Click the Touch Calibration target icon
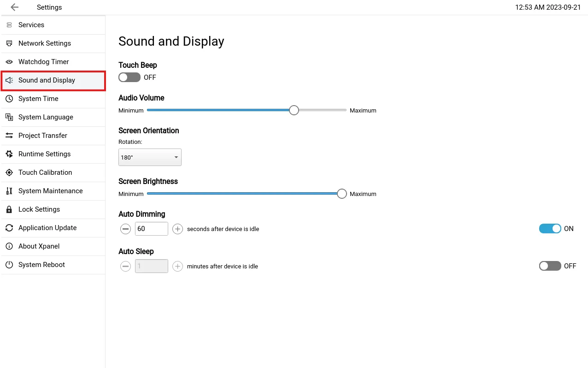Screen dimensions: 588x368 9,172
